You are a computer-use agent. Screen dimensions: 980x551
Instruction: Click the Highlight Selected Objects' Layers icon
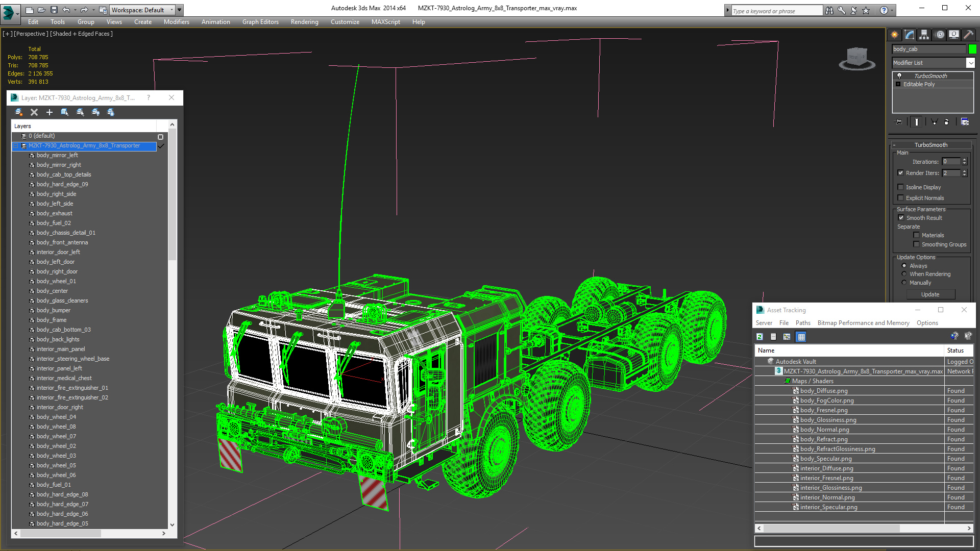coord(80,112)
